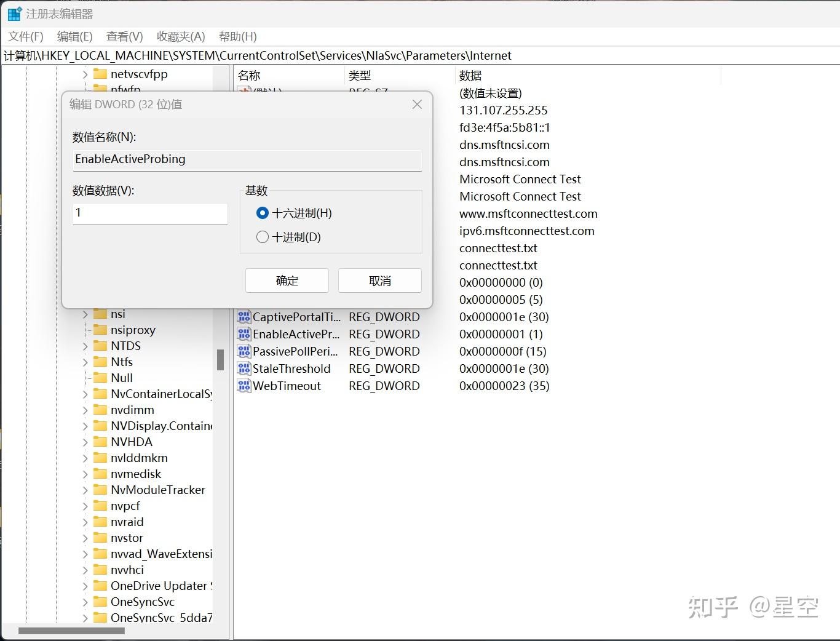840x641 pixels.
Task: Sort by the 名称 column header
Action: 289,75
